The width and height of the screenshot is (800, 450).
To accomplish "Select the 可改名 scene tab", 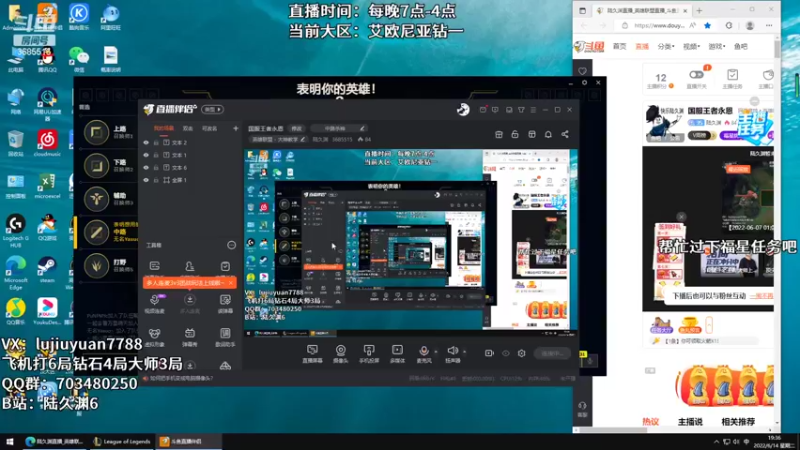I will pos(209,129).
